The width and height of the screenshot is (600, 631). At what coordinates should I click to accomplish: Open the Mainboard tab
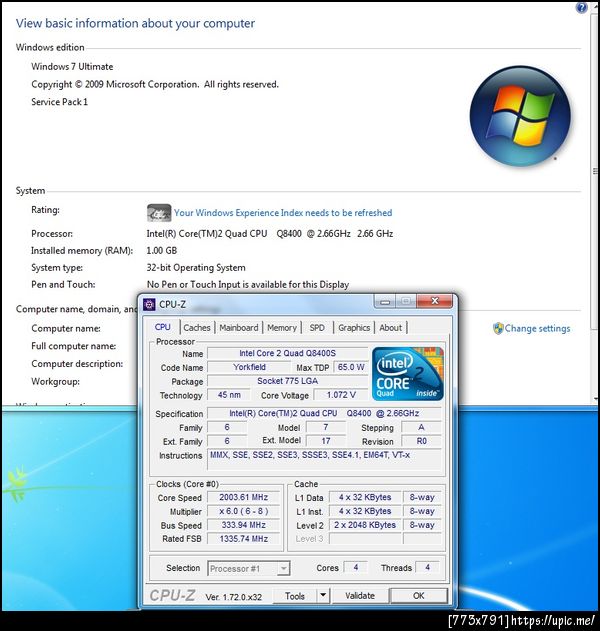[239, 328]
